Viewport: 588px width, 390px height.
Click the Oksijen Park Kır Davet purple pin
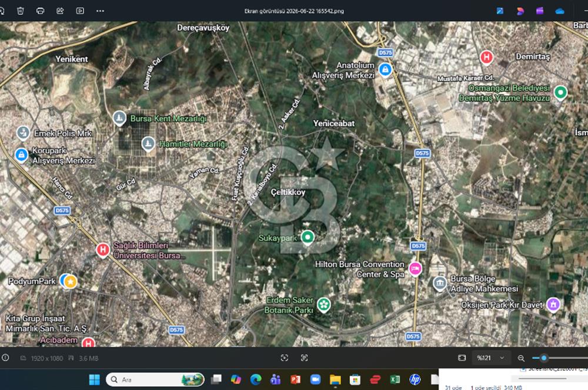[x=553, y=305]
